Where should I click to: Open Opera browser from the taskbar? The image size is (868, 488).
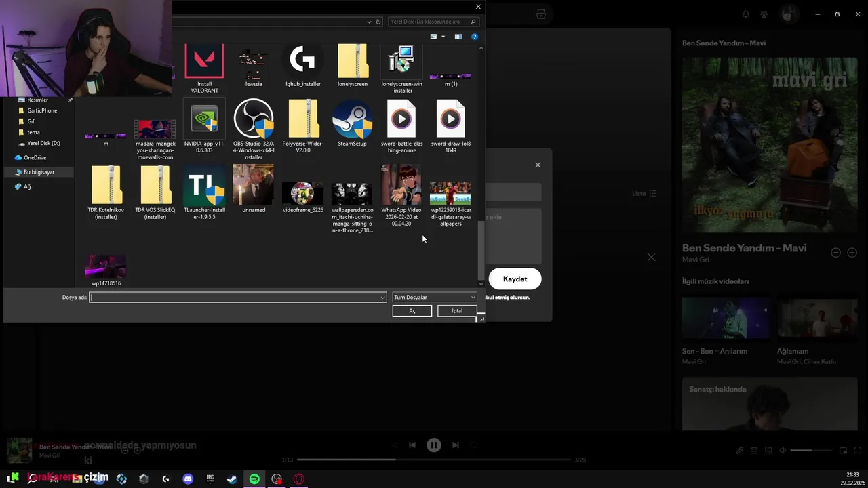click(299, 479)
